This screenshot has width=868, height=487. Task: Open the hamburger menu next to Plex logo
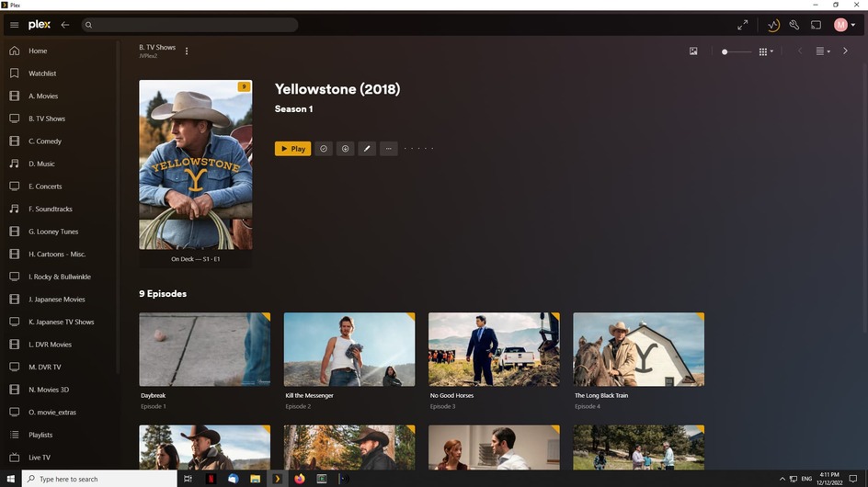[x=15, y=25]
